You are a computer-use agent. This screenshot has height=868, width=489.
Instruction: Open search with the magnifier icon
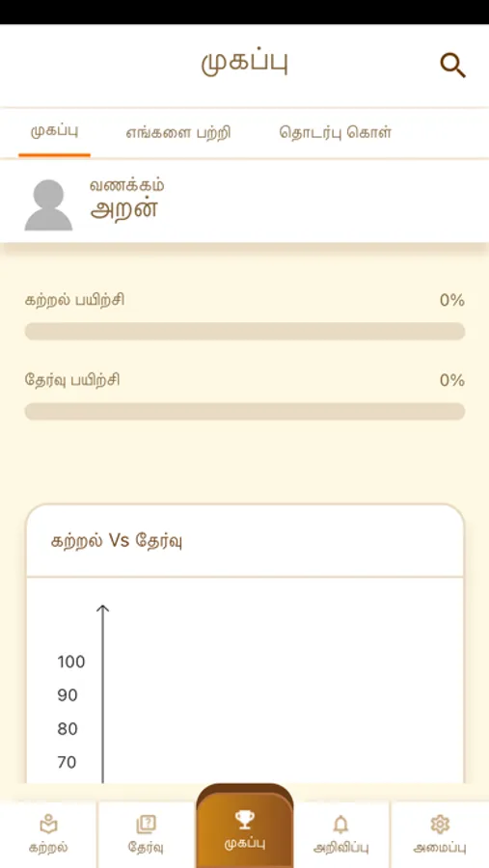click(452, 66)
